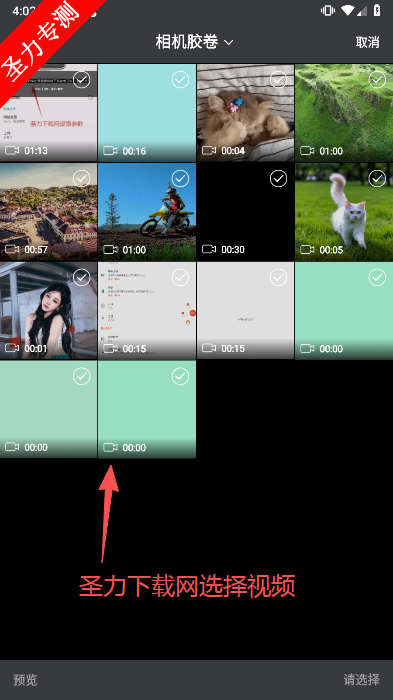Select the green hills 01:00 video checkbox
Image resolution: width=393 pixels, height=700 pixels.
(x=377, y=80)
